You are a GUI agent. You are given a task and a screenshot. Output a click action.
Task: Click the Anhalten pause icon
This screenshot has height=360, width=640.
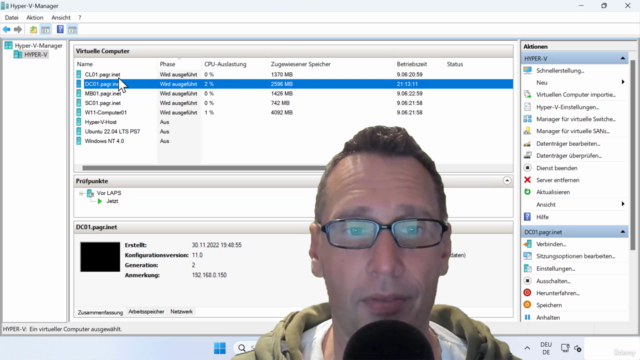click(x=527, y=317)
